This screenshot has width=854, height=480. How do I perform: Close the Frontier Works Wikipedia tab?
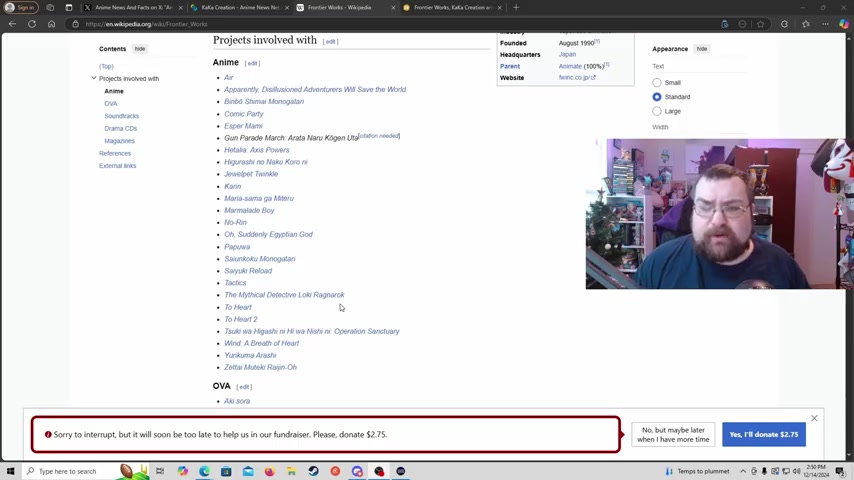point(393,8)
